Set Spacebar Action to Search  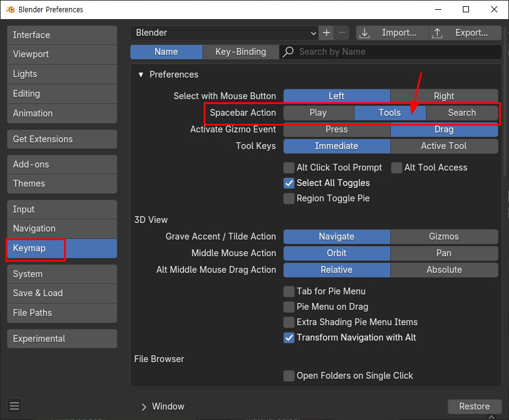pyautogui.click(x=462, y=113)
